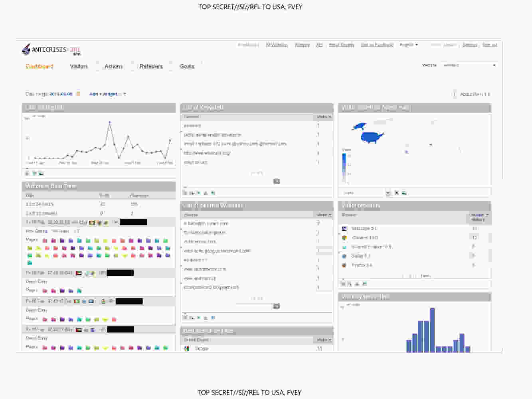Screen dimensions: 532x399
Task: Click first magenta page folder icon of first visitor
Action: tap(45, 241)
